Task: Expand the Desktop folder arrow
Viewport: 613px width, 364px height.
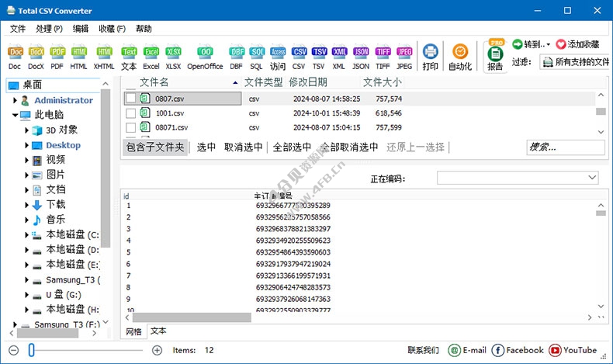Action: (x=26, y=145)
